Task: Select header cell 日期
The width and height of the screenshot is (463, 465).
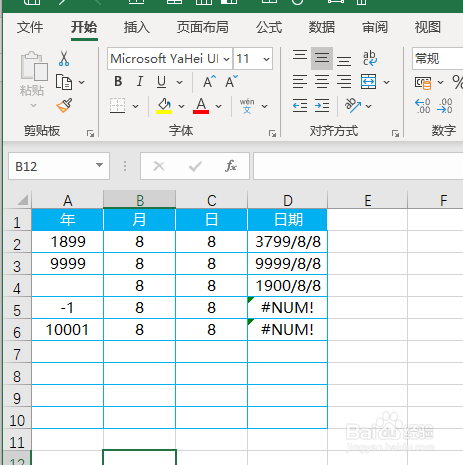Action: pyautogui.click(x=288, y=220)
